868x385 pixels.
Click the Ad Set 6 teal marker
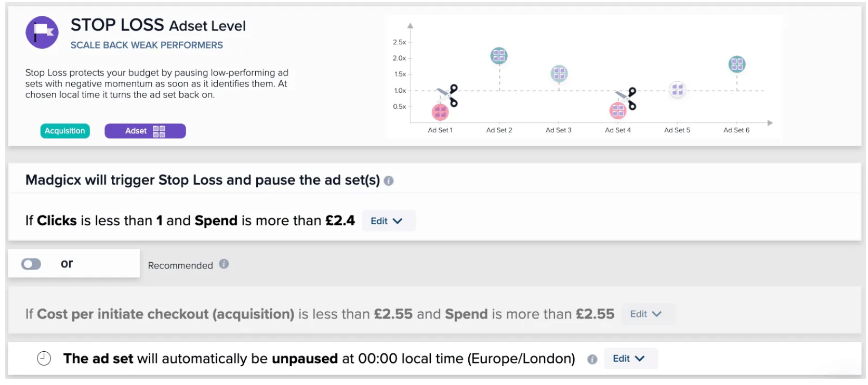tap(737, 64)
